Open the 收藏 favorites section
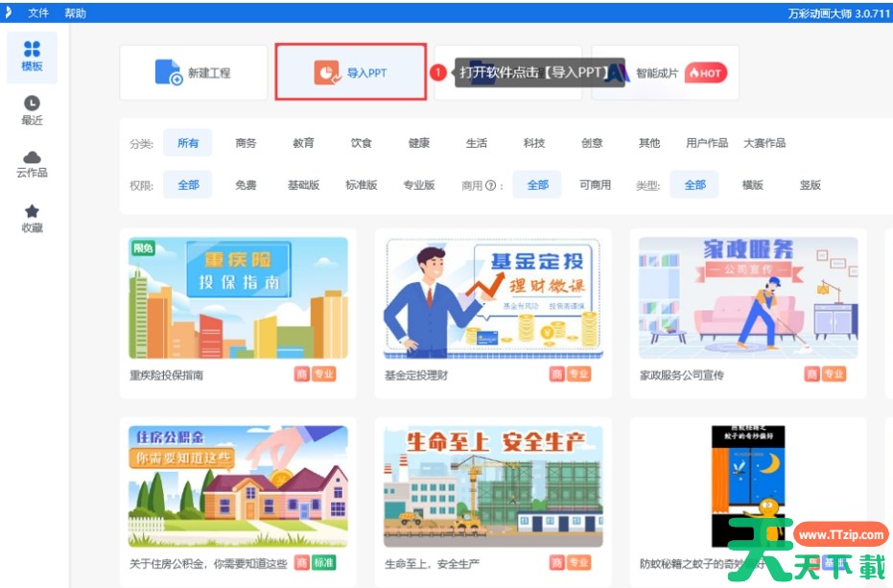The height and width of the screenshot is (588, 893). (x=32, y=219)
